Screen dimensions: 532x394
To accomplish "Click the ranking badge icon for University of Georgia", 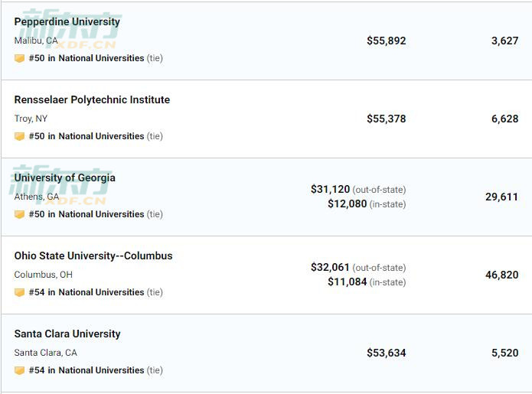I will 19,214.
